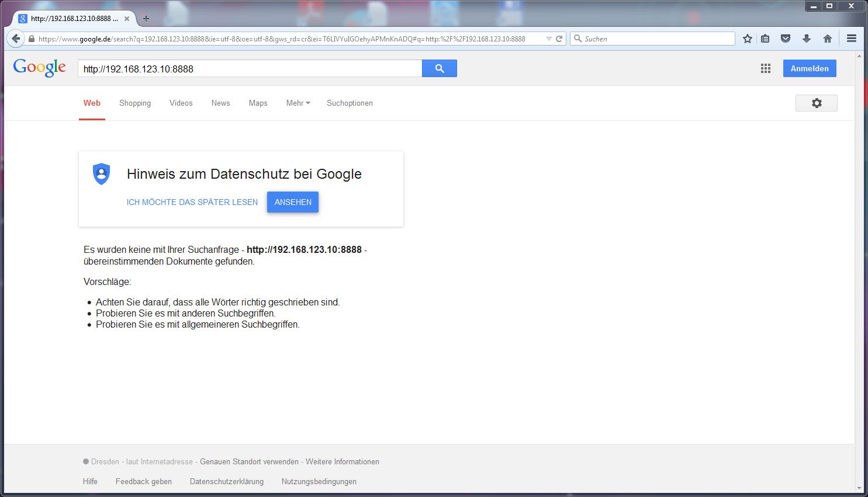Screen dimensions: 868x497
Task: Open the downloads arrow icon
Action: (x=807, y=39)
